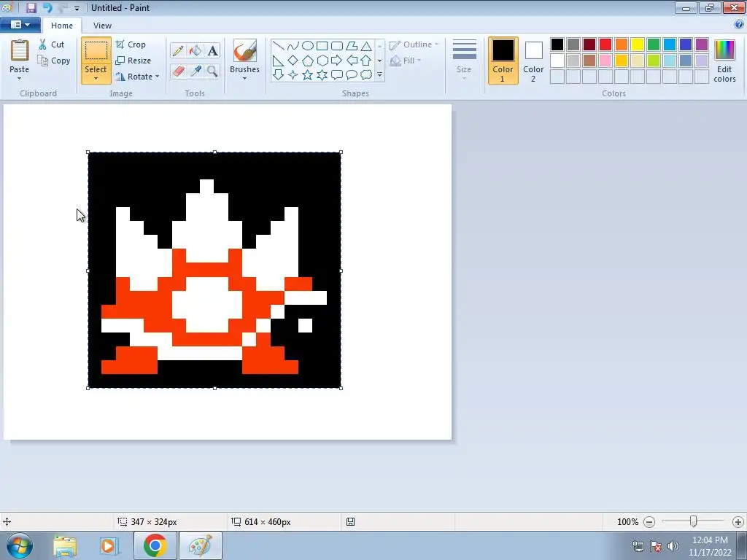The height and width of the screenshot is (560, 747).
Task: Activate Color 2 background selector
Action: tap(533, 61)
